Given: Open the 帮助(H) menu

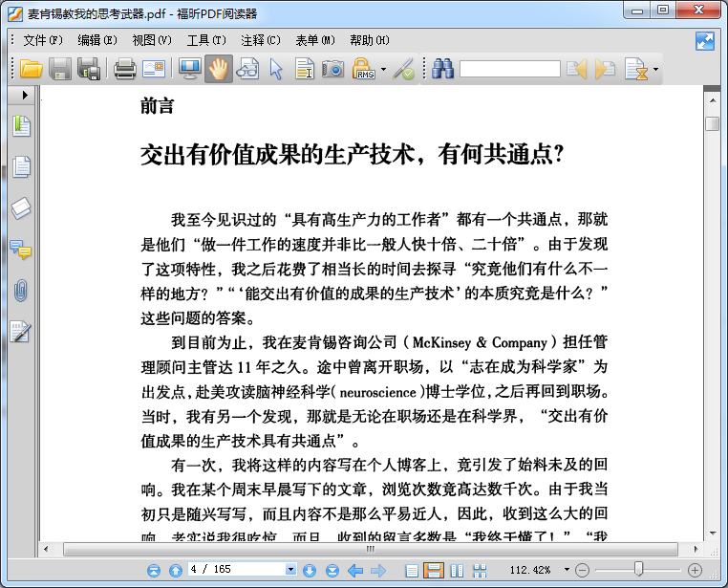Looking at the screenshot, I should coord(370,40).
